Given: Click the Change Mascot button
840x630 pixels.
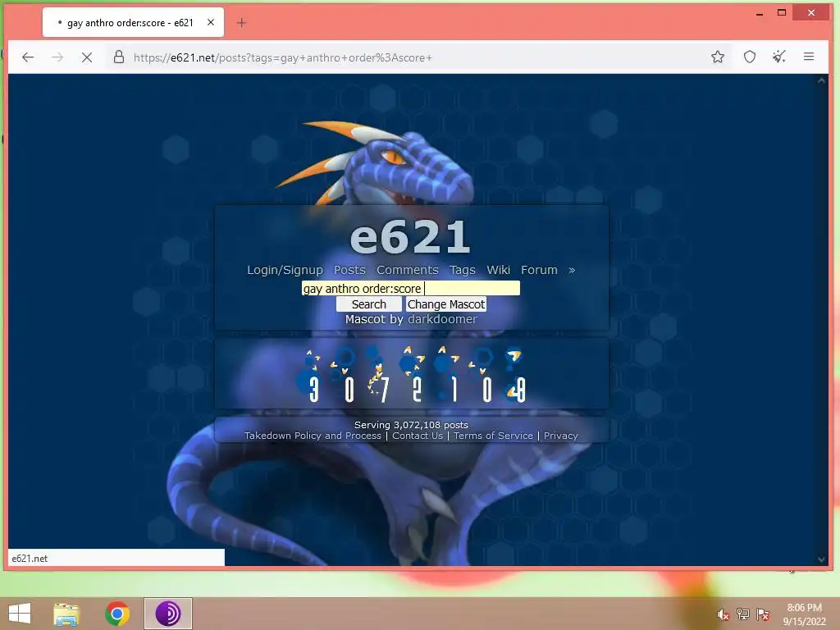Looking at the screenshot, I should click(445, 304).
